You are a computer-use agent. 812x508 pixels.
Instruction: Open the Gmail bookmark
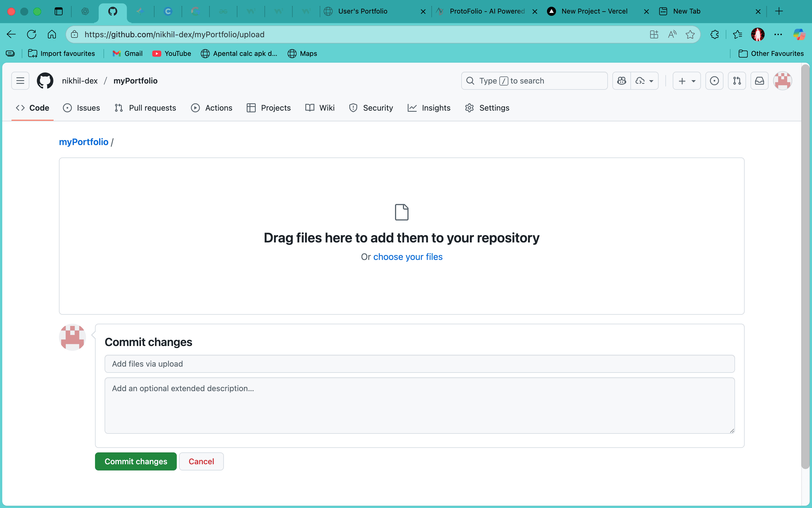click(127, 53)
